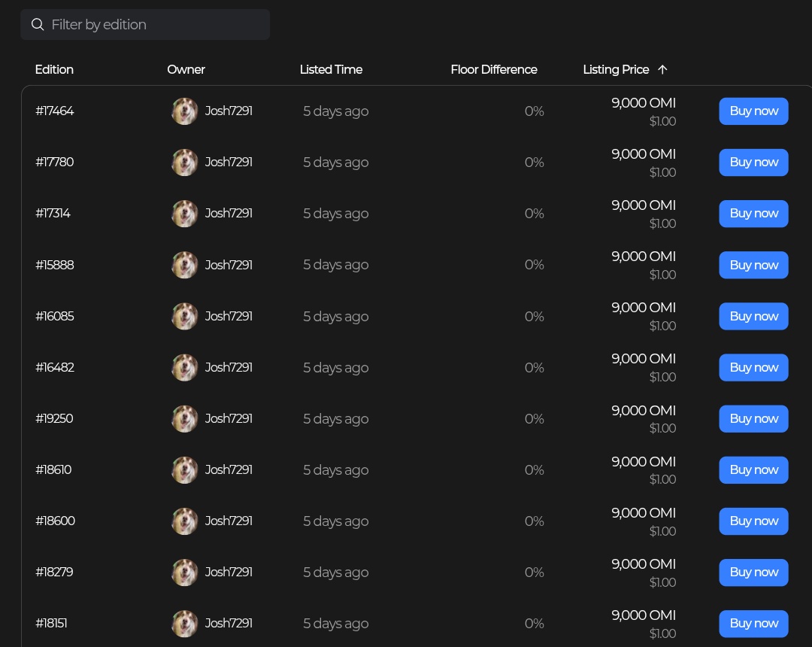The width and height of the screenshot is (812, 647).
Task: Open Josh7291 avatar in row #19250
Action: 184,418
